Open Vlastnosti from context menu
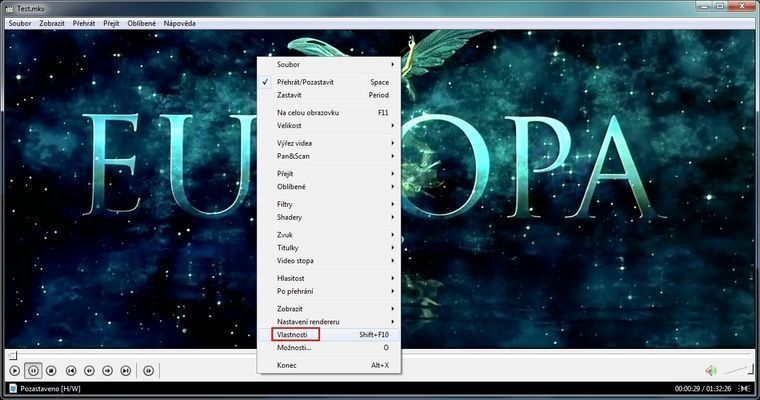The image size is (760, 400). [x=329, y=335]
